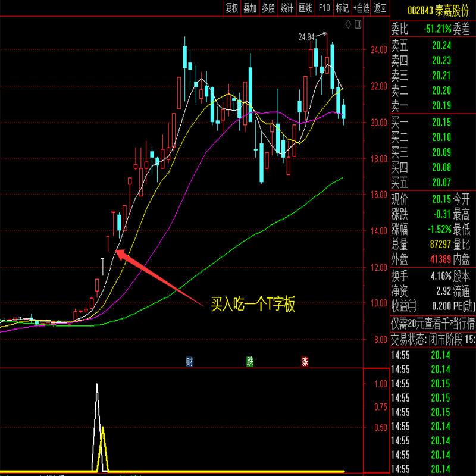Click the diamond icon above the chart
The height and width of the screenshot is (476, 476).
point(347,24)
